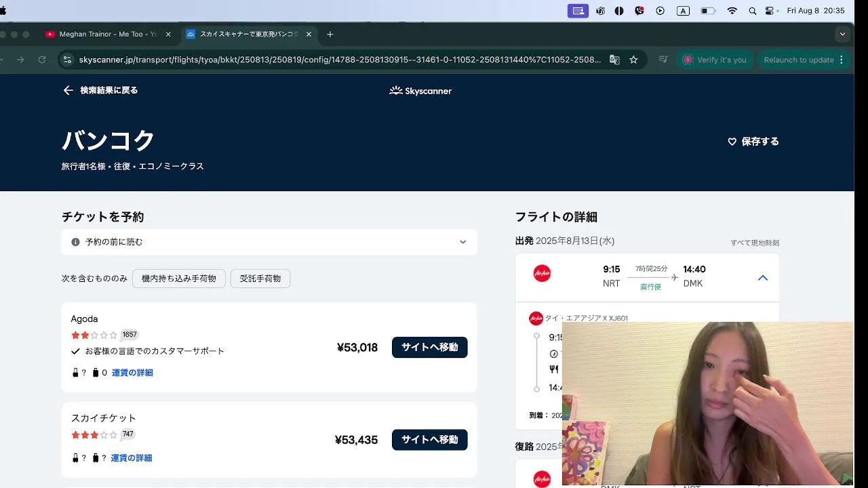Click Agoda provider name
Viewport: 868px width, 488px height.
84,319
